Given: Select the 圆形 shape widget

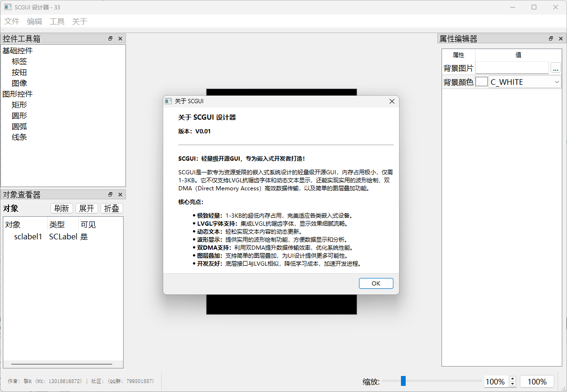Looking at the screenshot, I should pos(19,115).
